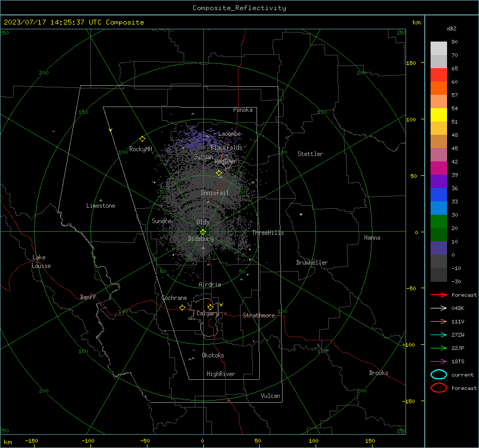This screenshot has height=448, width=479.
Task: Click the '2023/07/17 14:25:37 UTC Composite' timestamp
Action: click(73, 22)
